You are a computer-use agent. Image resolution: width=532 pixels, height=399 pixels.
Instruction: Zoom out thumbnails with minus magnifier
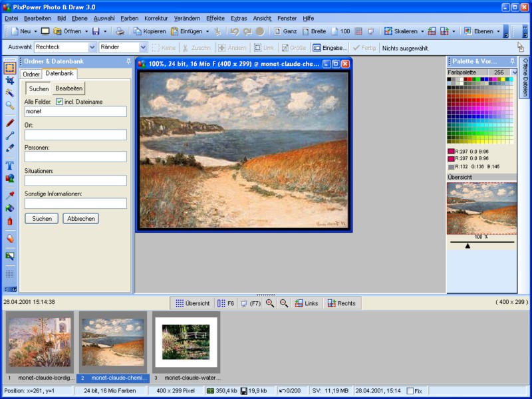point(284,303)
